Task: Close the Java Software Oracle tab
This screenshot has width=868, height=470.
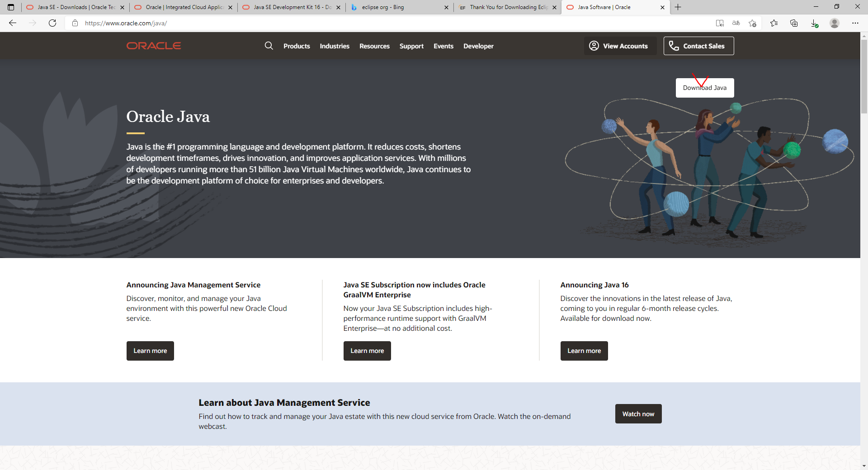Action: pyautogui.click(x=662, y=7)
